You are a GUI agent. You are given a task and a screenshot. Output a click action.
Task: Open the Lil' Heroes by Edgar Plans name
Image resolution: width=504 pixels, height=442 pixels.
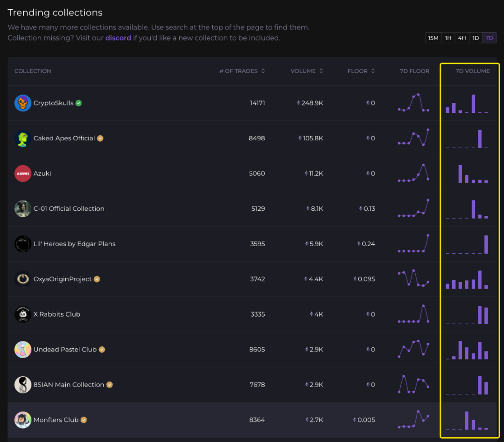coord(75,244)
